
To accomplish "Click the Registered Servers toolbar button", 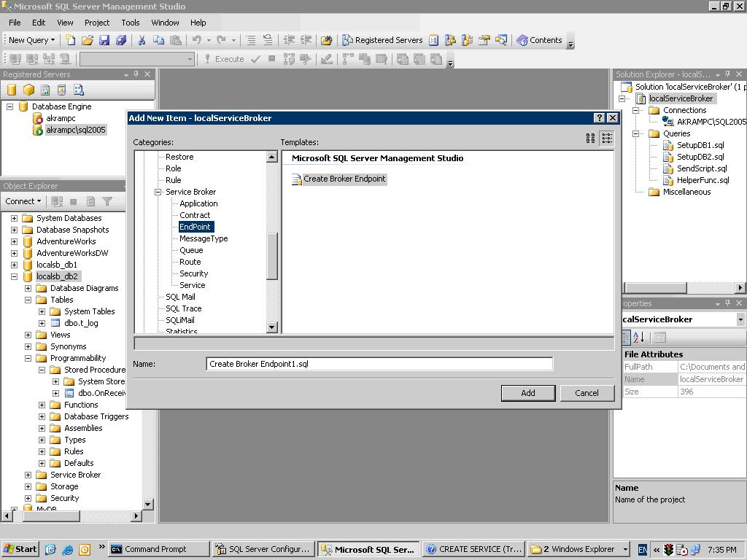I will [x=382, y=40].
